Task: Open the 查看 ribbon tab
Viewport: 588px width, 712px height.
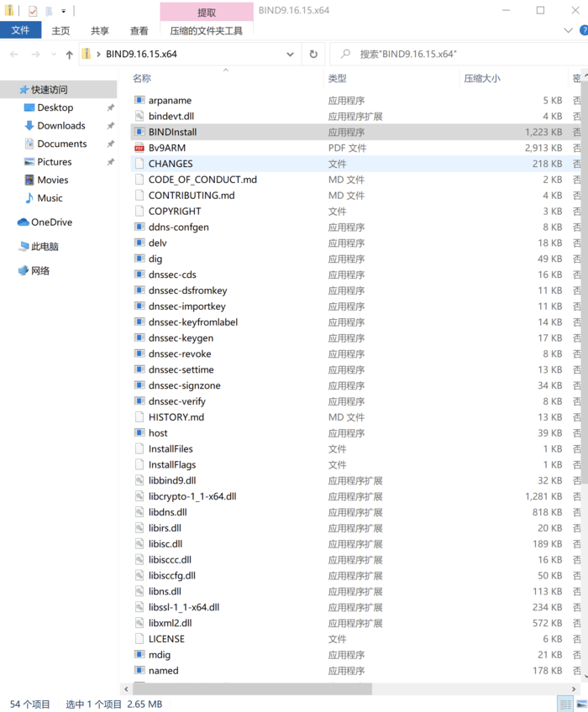Action: (x=139, y=31)
